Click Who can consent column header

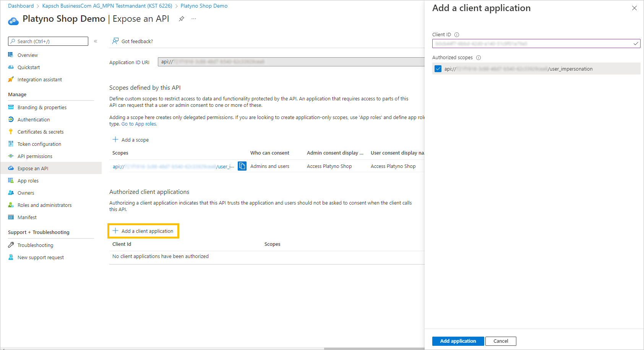pyautogui.click(x=270, y=153)
